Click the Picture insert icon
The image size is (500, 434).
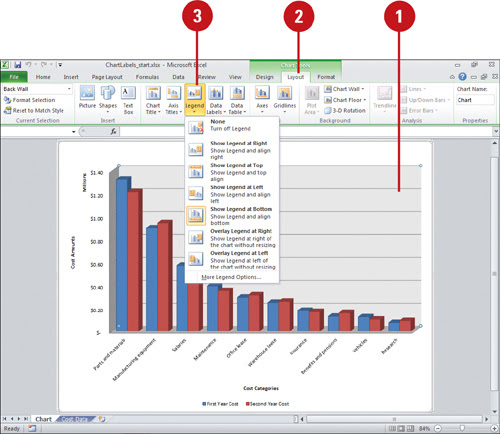tap(87, 96)
